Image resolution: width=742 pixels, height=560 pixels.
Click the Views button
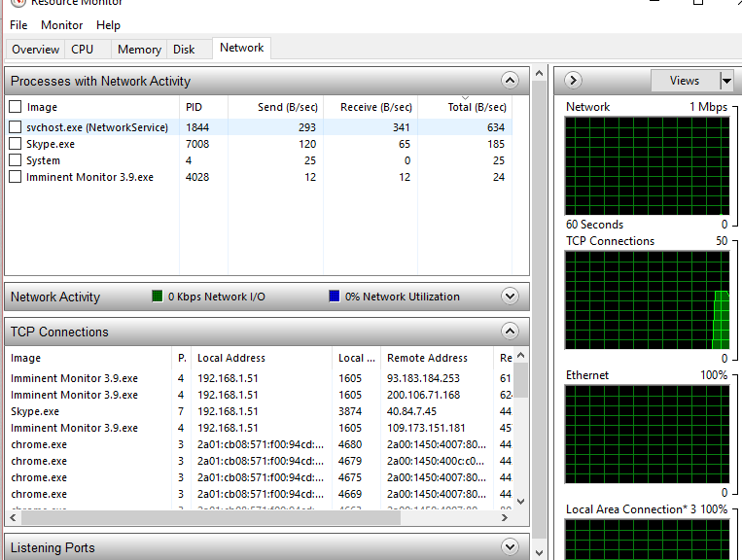coord(685,81)
